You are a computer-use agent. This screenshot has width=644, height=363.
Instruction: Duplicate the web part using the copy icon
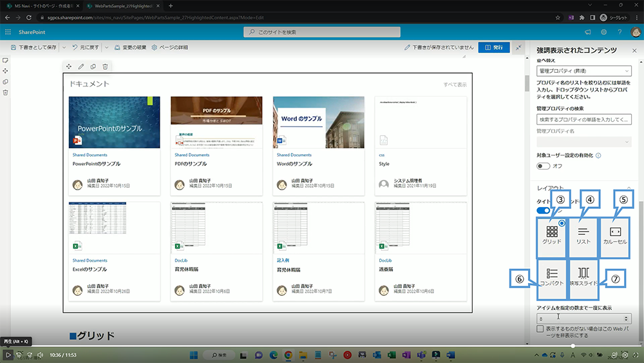tap(93, 66)
